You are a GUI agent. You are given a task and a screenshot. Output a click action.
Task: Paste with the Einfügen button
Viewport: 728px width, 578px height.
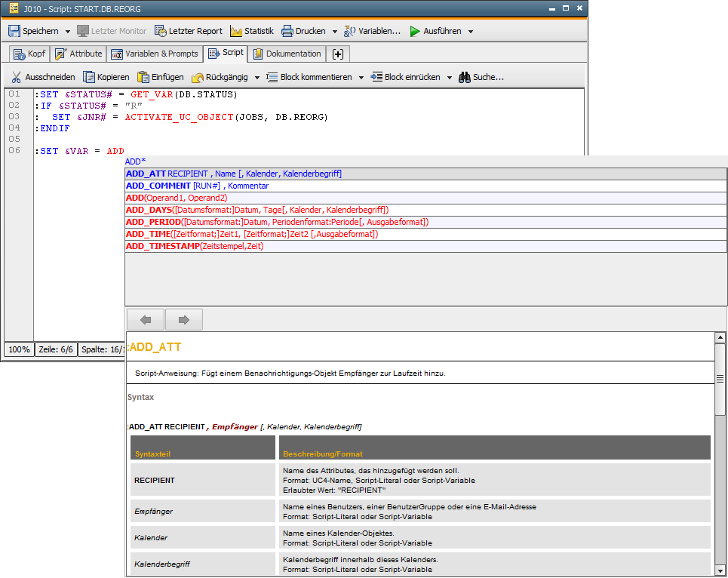pyautogui.click(x=160, y=77)
